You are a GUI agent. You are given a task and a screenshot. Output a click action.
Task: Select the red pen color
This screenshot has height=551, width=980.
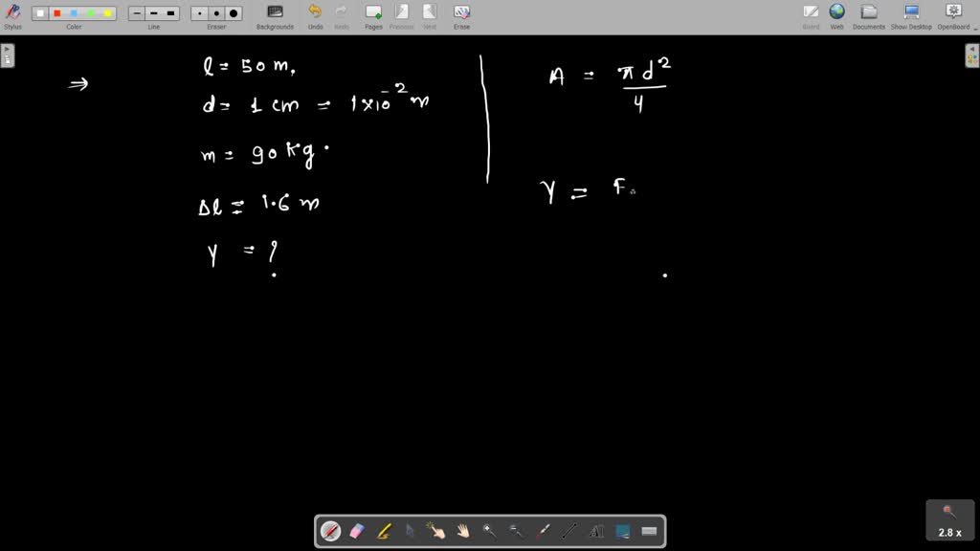[x=56, y=13]
